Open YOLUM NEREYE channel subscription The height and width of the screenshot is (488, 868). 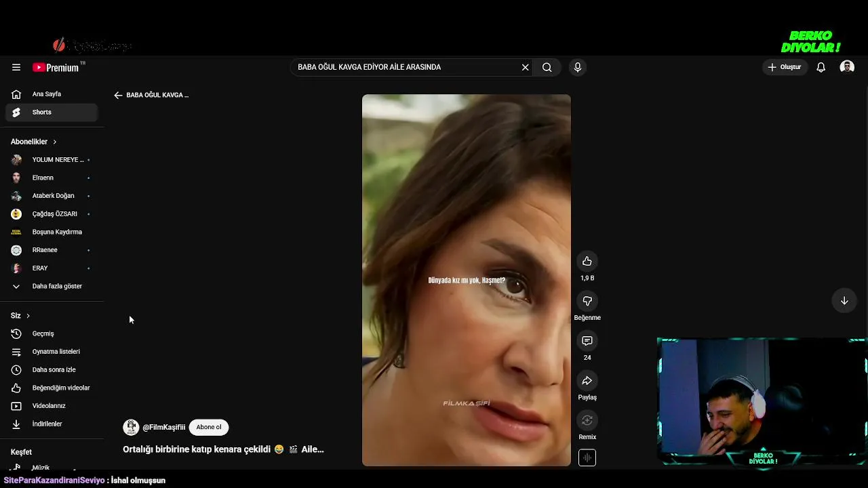click(x=52, y=160)
